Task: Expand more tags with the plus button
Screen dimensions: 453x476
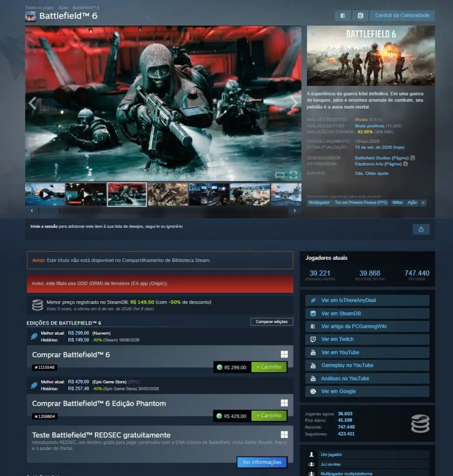Action: pos(423,203)
